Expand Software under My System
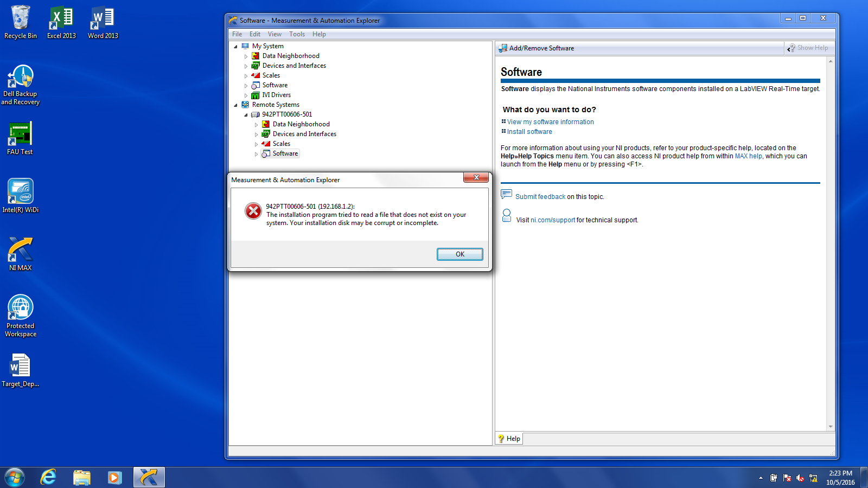The height and width of the screenshot is (488, 868). (246, 86)
